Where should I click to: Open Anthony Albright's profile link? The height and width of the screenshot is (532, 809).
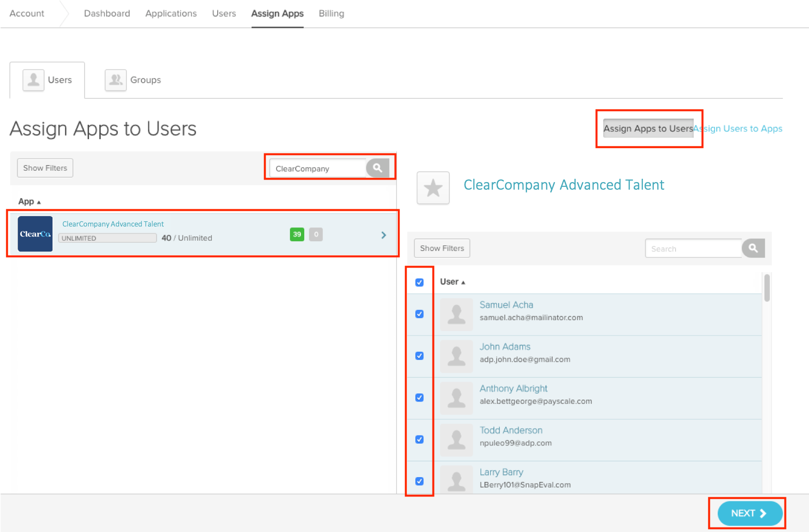pos(513,389)
